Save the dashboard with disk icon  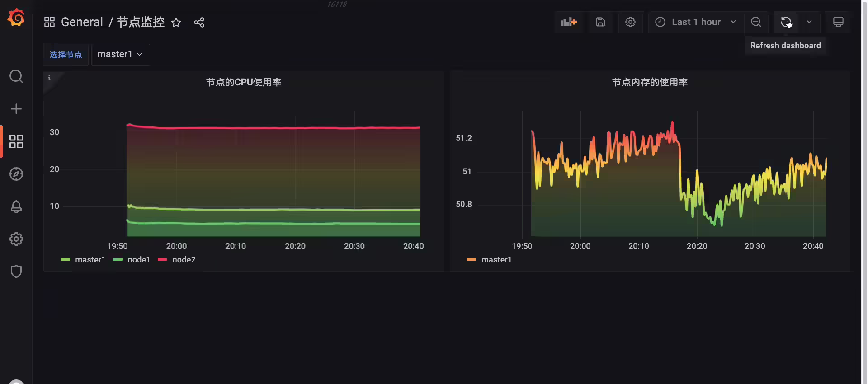(600, 22)
